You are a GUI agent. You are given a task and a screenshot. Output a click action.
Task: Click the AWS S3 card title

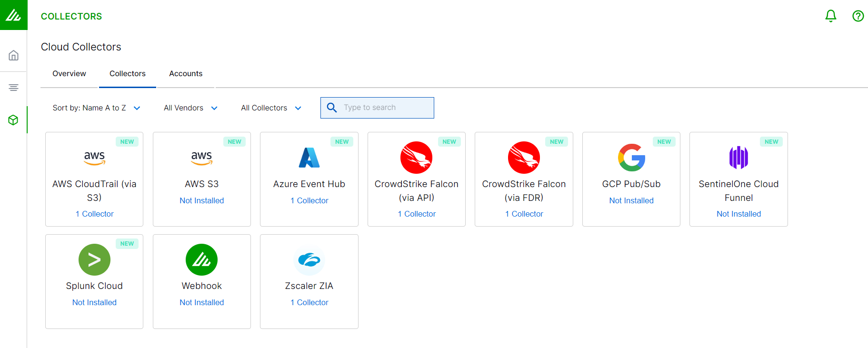point(202,184)
